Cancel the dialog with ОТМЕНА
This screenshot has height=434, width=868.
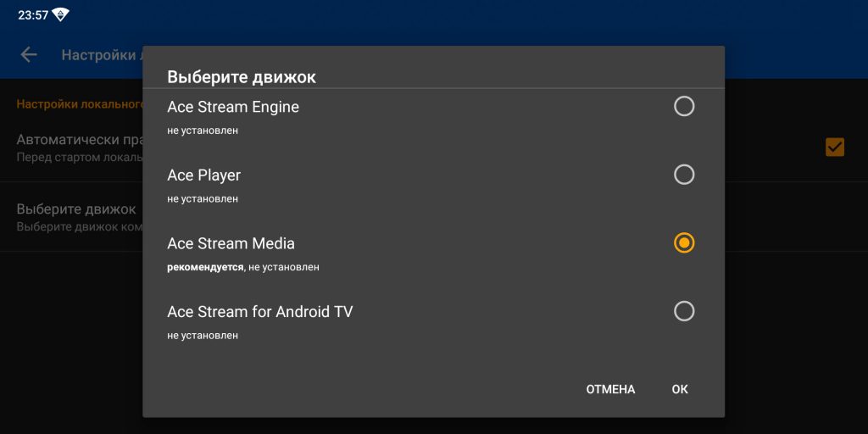610,389
